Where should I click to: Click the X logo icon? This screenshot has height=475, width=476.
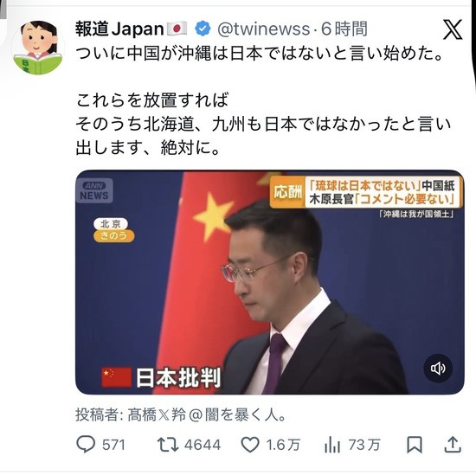tap(453, 29)
